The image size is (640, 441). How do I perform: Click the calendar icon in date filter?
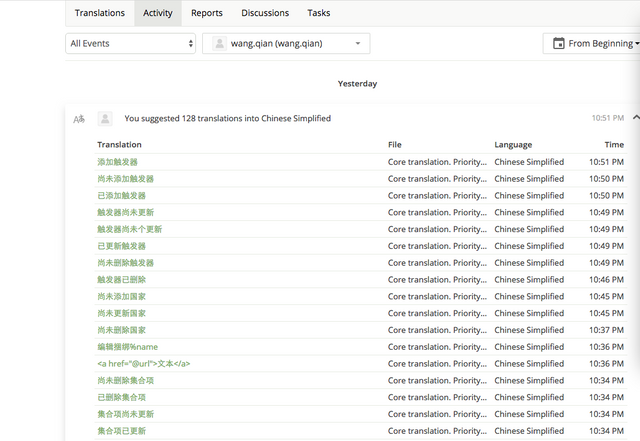(x=558, y=44)
